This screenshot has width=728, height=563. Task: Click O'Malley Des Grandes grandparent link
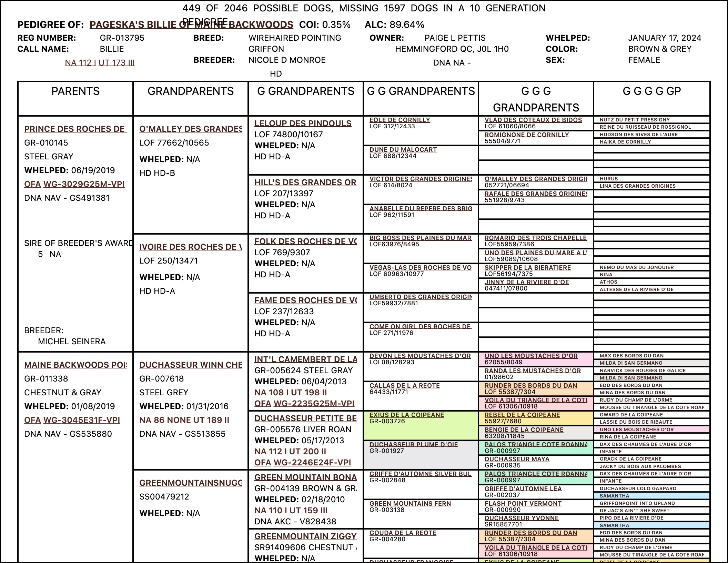tap(190, 129)
